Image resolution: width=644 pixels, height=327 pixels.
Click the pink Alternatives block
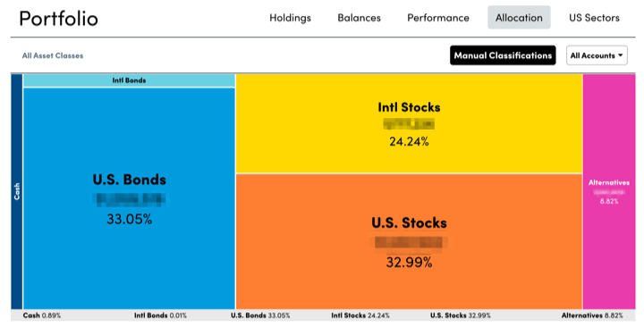(x=609, y=191)
